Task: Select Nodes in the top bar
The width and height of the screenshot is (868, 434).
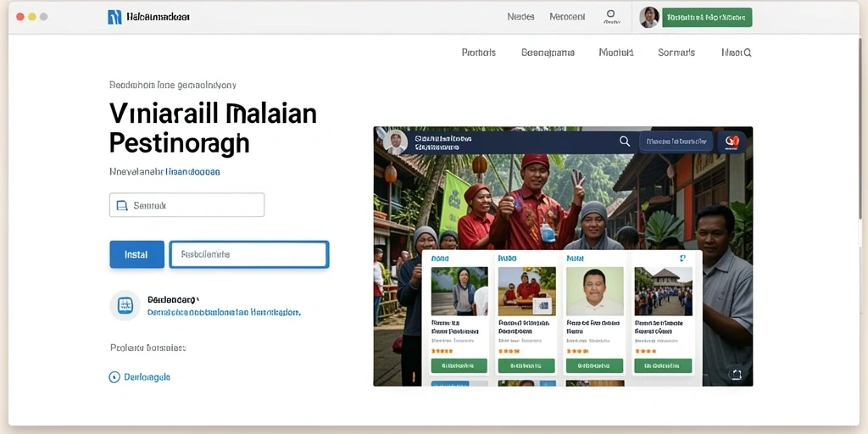Action: coord(520,17)
